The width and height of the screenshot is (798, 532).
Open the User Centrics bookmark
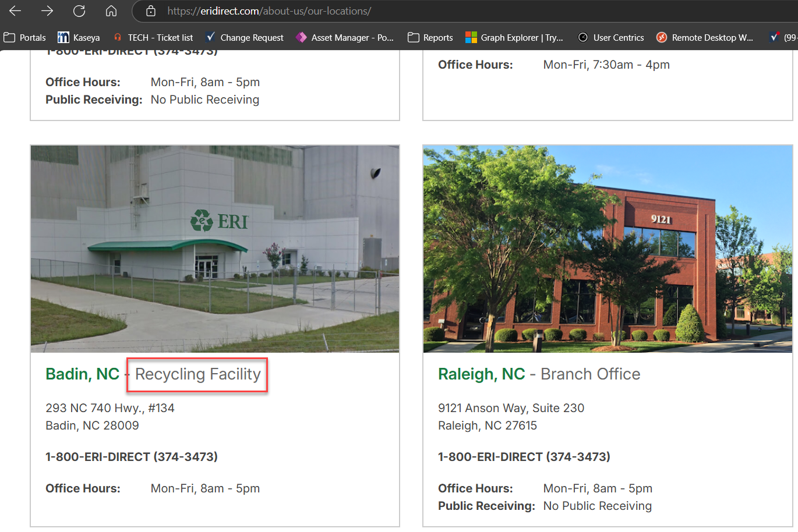(611, 37)
